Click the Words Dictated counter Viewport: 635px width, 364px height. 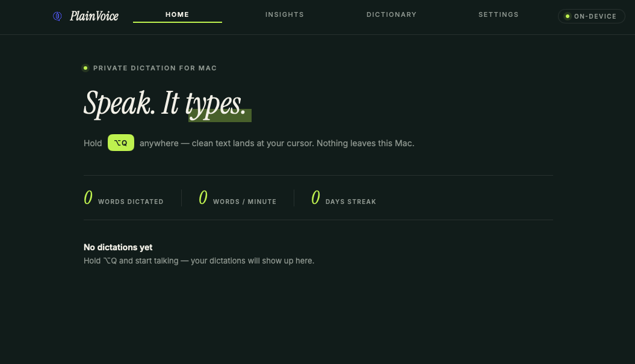(123, 198)
